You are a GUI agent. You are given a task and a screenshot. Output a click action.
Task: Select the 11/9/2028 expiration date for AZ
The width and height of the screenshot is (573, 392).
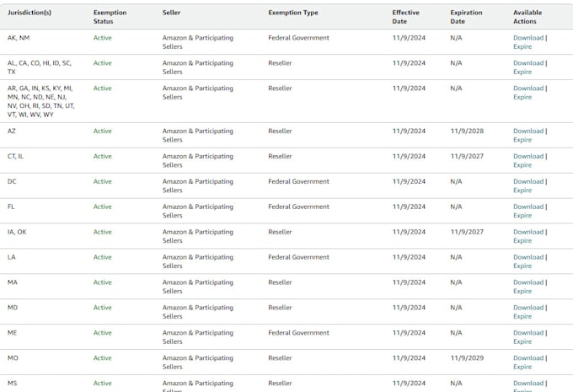coord(467,131)
